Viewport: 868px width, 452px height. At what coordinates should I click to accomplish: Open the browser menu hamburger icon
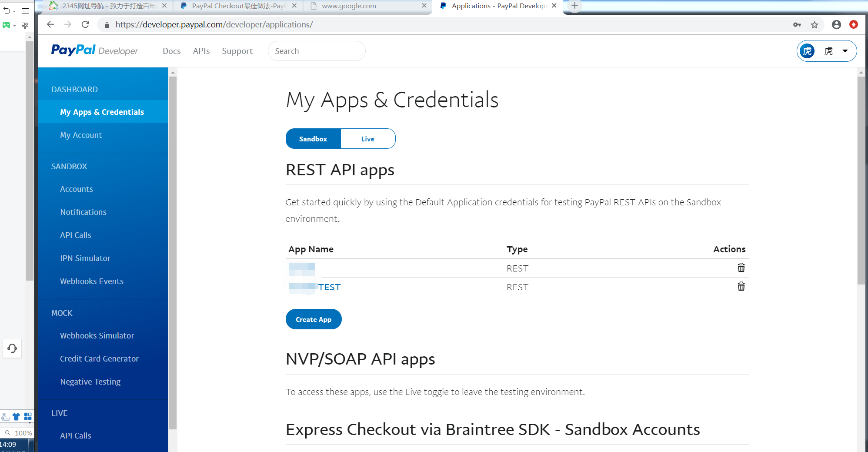(25, 10)
